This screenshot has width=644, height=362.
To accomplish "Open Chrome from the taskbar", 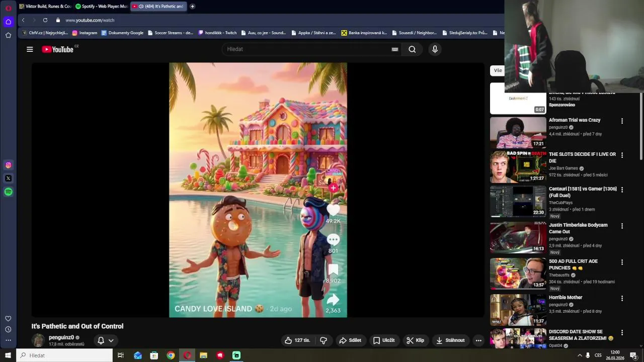I will click(171, 355).
